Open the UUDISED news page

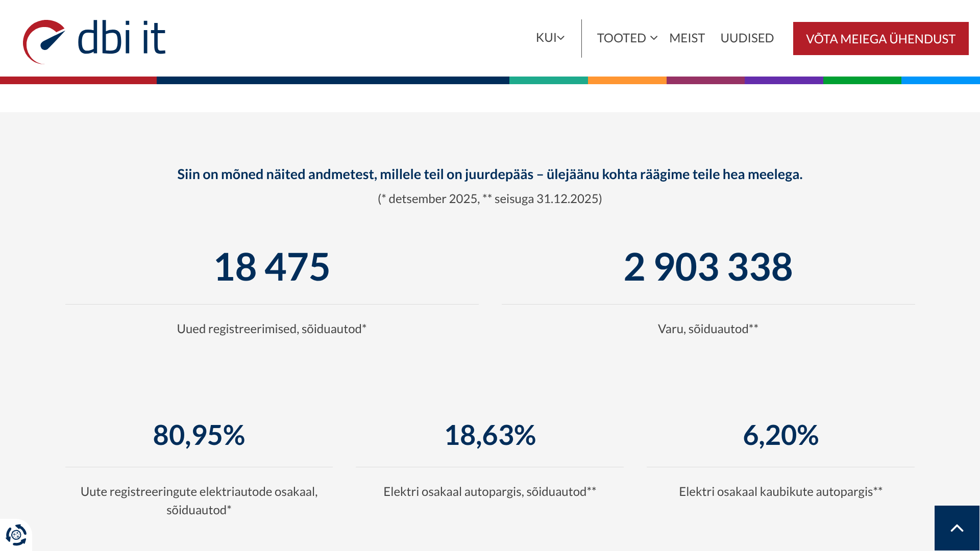pyautogui.click(x=747, y=38)
